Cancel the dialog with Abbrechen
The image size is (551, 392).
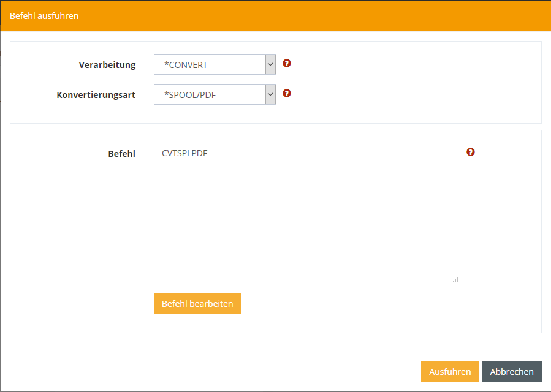point(512,372)
